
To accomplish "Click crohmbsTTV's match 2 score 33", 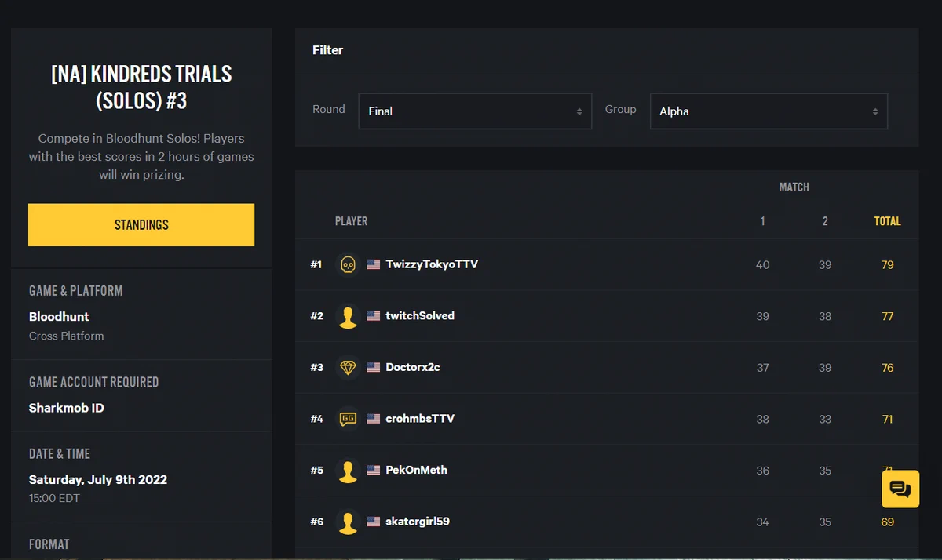I will point(825,419).
